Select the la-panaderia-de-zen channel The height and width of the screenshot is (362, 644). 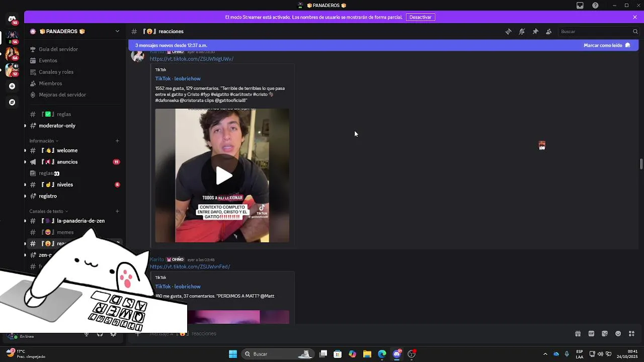click(74, 221)
